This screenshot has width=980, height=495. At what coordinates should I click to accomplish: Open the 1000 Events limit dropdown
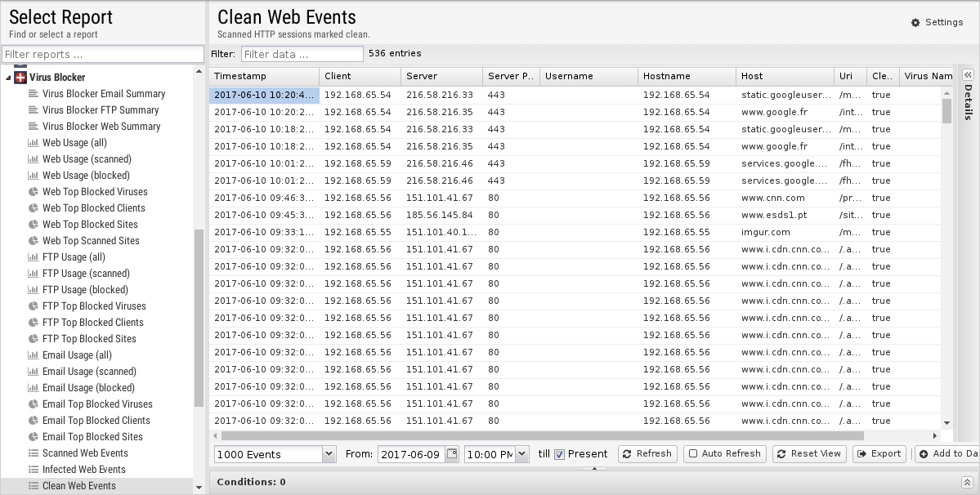(x=329, y=454)
